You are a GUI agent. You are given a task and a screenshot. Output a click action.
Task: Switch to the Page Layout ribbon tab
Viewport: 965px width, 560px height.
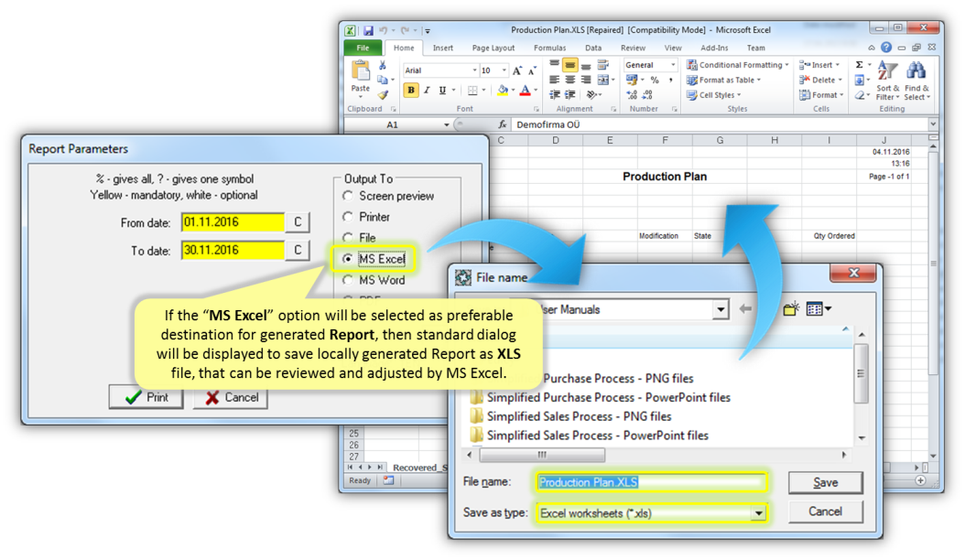(x=493, y=48)
